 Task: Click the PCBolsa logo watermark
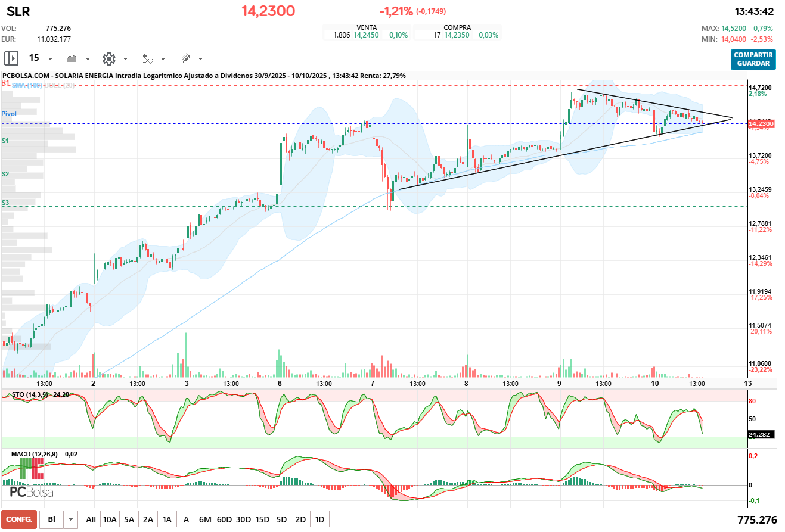(32, 493)
